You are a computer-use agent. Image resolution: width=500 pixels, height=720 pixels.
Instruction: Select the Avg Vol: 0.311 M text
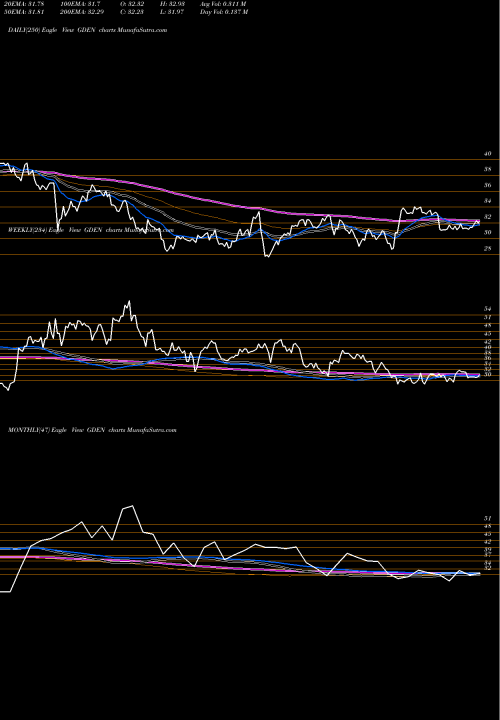point(223,4)
